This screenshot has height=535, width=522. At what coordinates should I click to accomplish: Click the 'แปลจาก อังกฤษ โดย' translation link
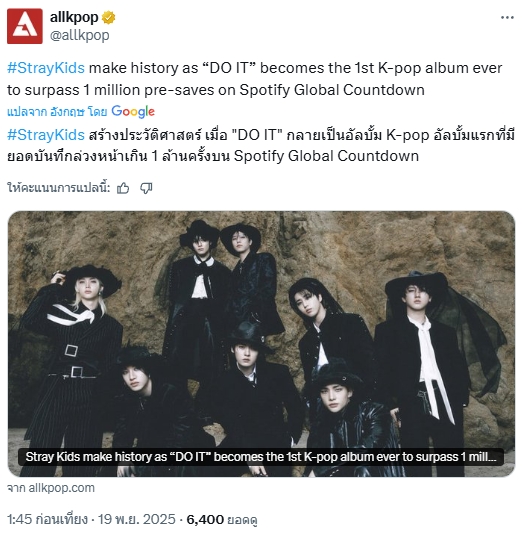(57, 112)
